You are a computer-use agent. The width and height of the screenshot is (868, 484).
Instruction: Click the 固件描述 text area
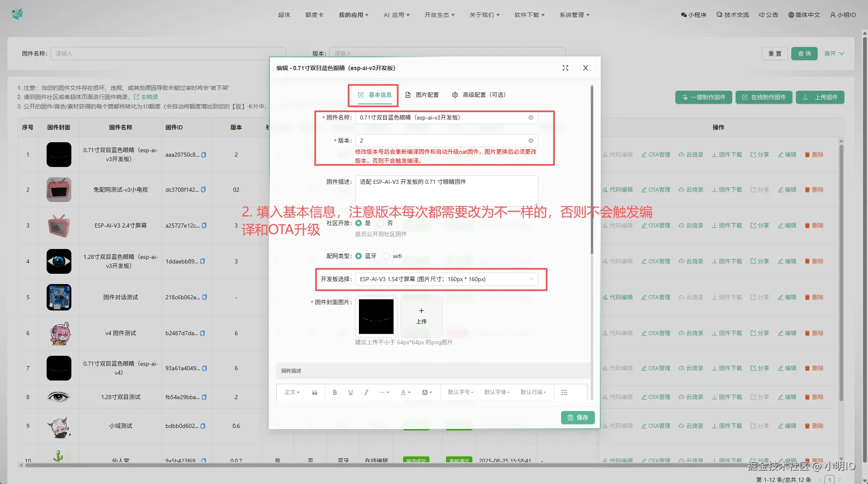point(446,190)
